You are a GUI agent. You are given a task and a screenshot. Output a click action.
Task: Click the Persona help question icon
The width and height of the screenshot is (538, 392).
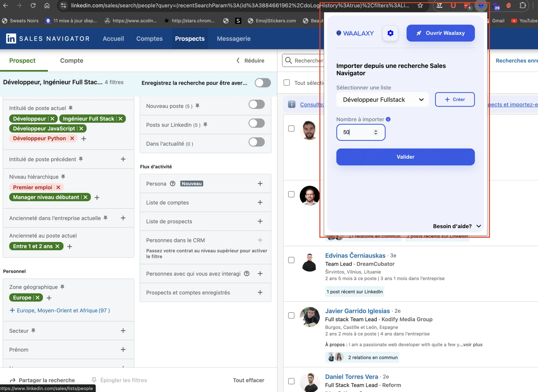173,184
